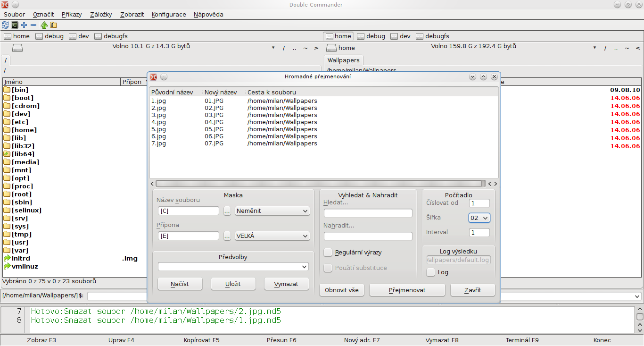Toggle the Log checkbox
The image size is (644, 346).
pos(430,272)
